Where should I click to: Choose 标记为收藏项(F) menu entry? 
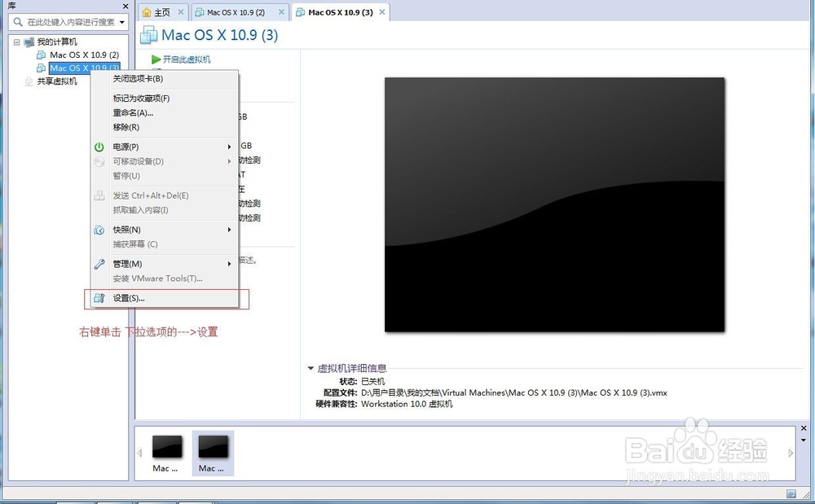141,98
